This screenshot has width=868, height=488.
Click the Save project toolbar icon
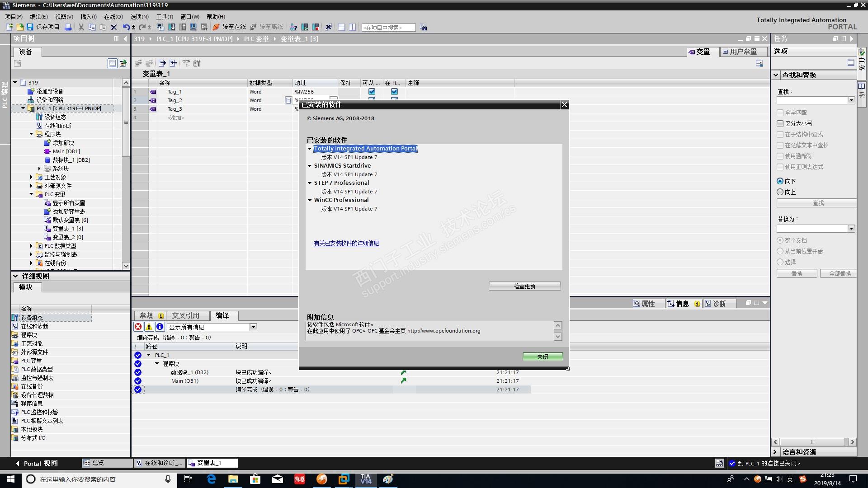pyautogui.click(x=30, y=27)
